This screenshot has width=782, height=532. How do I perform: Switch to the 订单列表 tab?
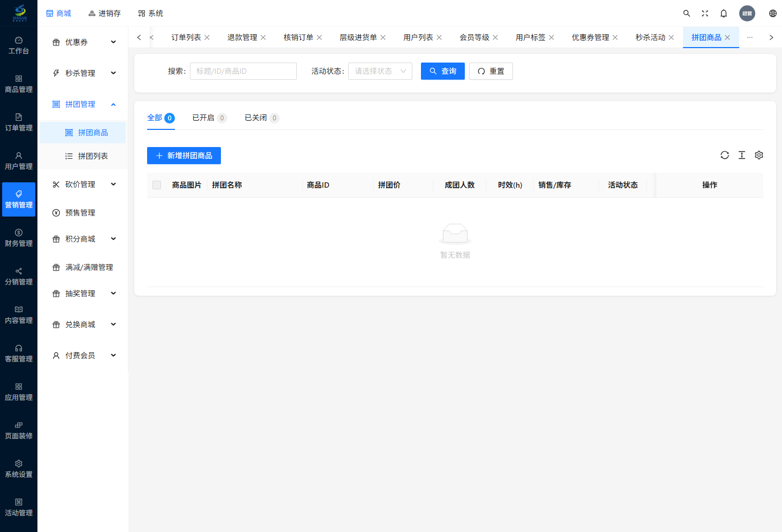coord(186,37)
